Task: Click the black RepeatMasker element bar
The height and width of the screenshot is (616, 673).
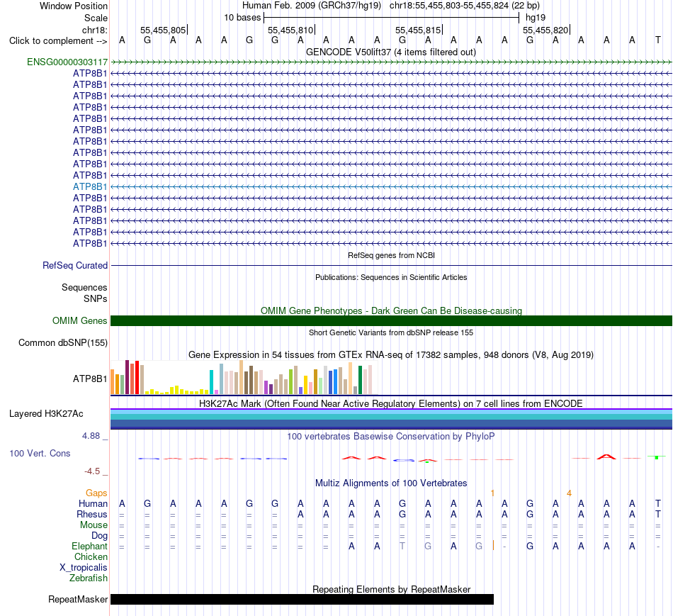Action: (x=302, y=599)
